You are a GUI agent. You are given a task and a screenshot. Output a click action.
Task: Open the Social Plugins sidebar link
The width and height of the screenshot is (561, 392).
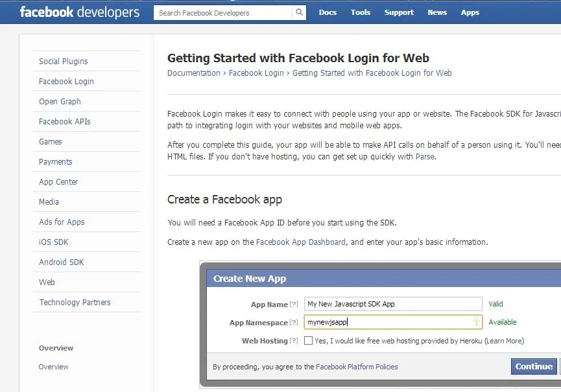click(x=64, y=62)
